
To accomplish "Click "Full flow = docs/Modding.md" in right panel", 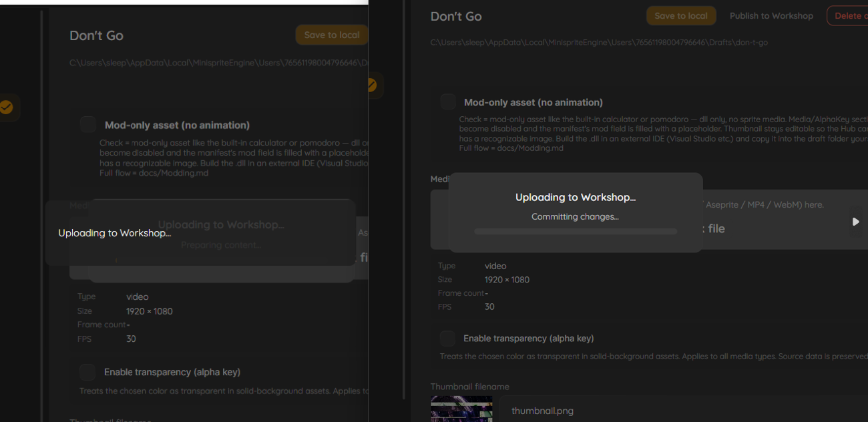I will pos(511,148).
